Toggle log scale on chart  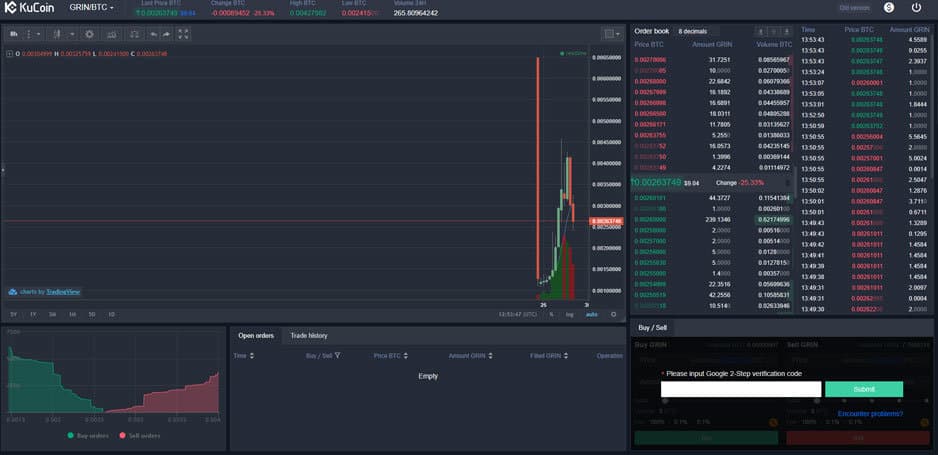click(570, 314)
